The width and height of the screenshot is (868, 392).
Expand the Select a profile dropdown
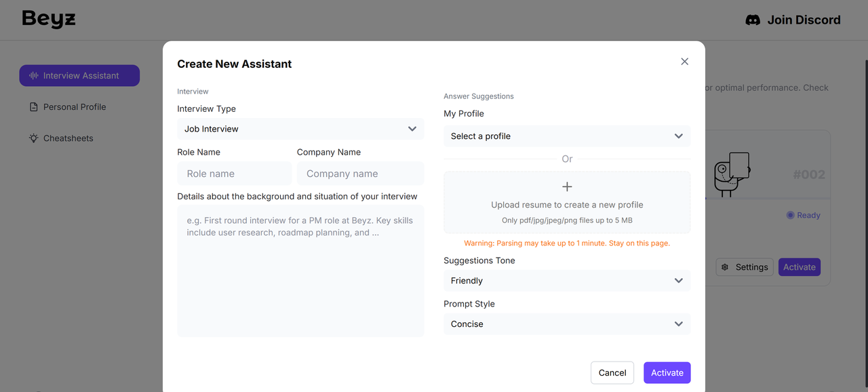[567, 136]
